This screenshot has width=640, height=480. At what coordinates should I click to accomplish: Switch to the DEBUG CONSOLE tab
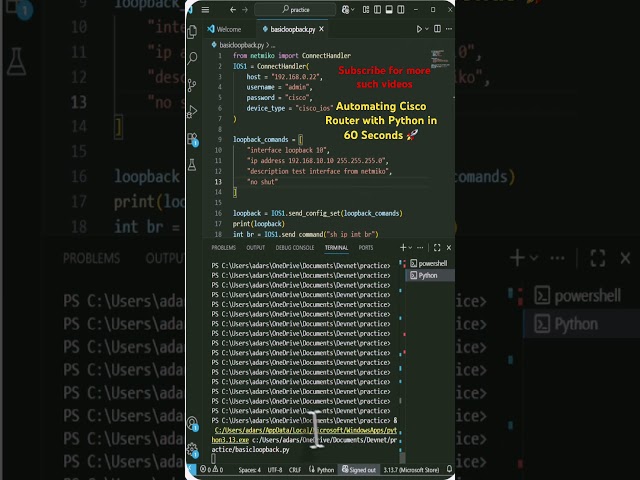coord(295,248)
